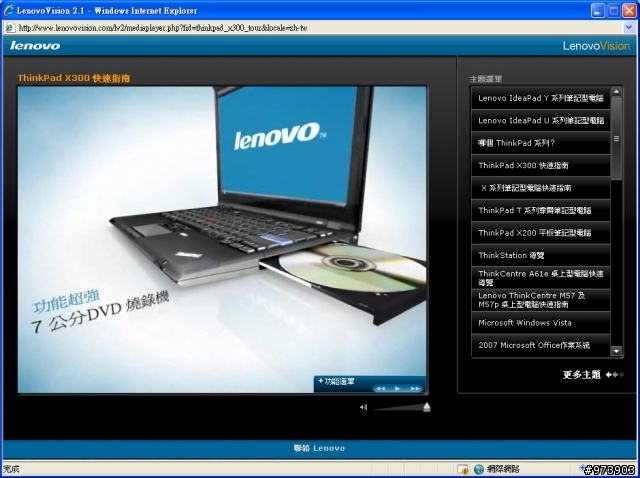
Task: Select 2007 Microsoft Office topic
Action: click(x=540, y=345)
